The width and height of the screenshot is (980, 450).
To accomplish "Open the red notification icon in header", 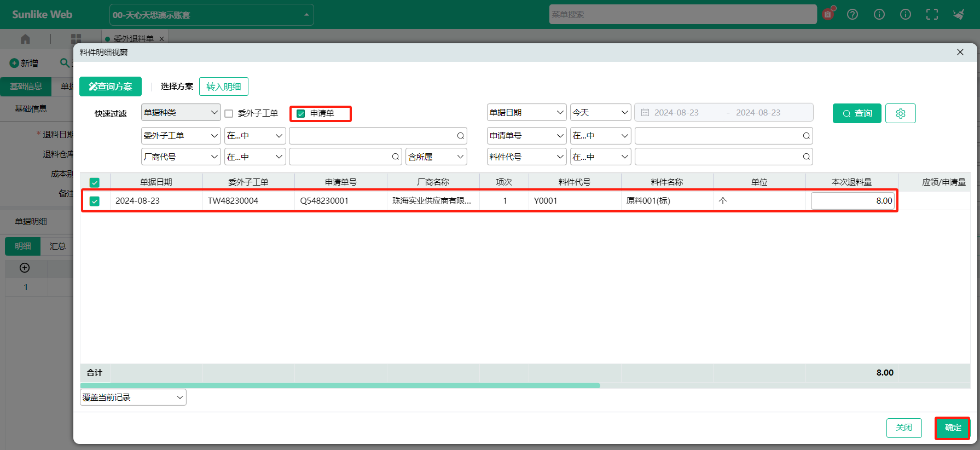I will point(828,14).
